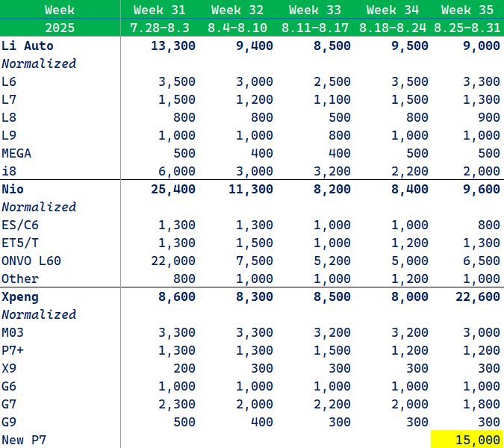
Task: Select ONVO L60 Week 35 value 6,500
Action: 482,261
